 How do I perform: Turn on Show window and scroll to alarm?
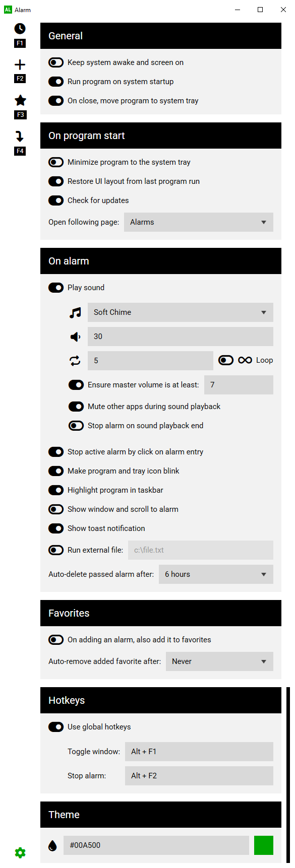point(56,509)
